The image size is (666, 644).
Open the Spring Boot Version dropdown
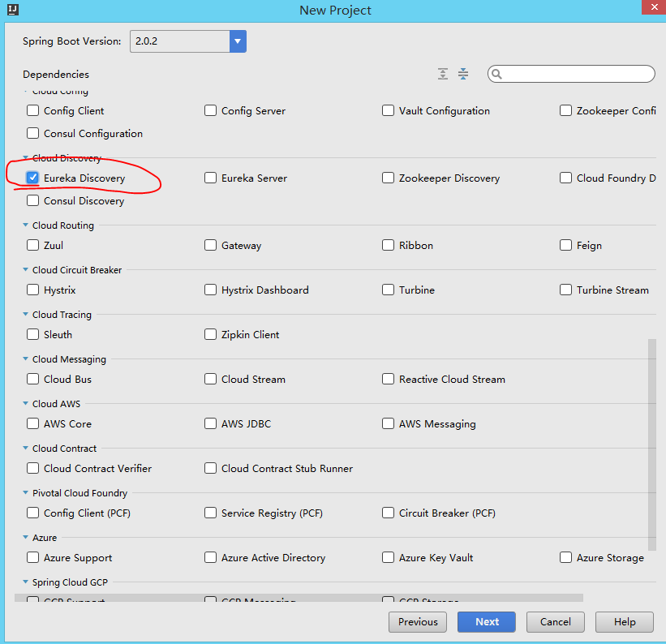click(x=238, y=41)
